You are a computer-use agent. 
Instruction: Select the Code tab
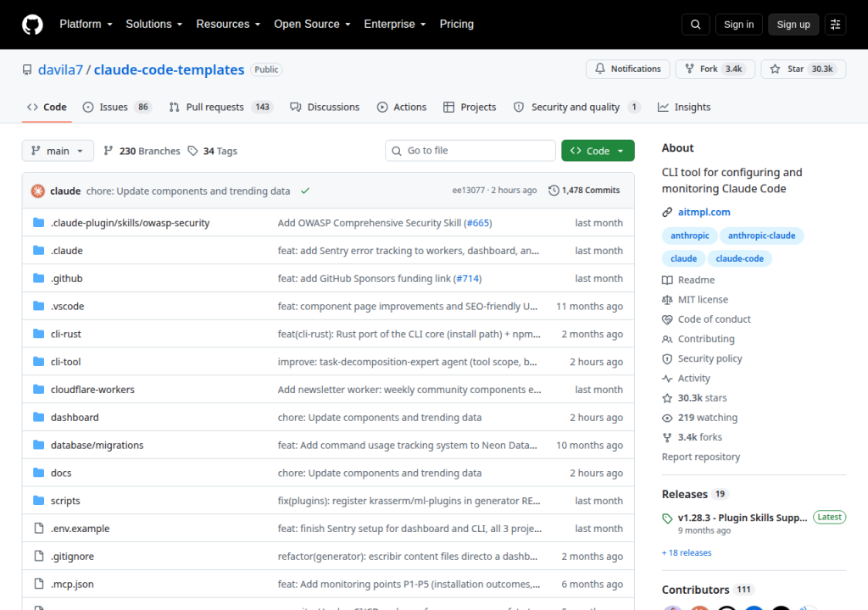point(47,107)
